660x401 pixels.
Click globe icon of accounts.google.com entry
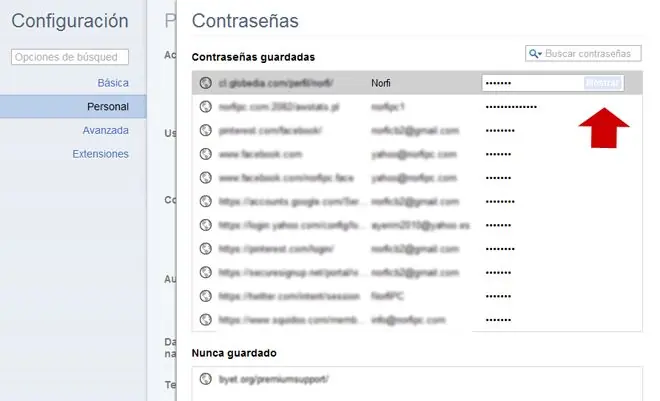[206, 201]
